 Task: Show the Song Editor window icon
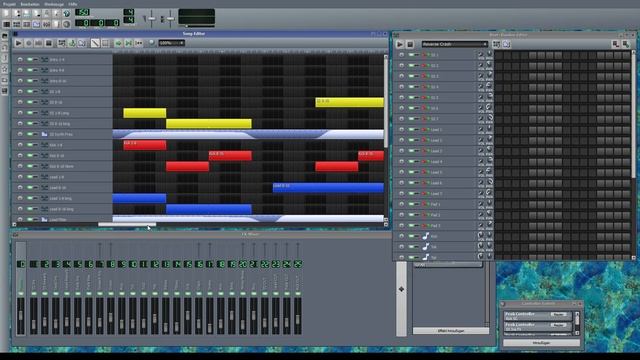point(6,24)
